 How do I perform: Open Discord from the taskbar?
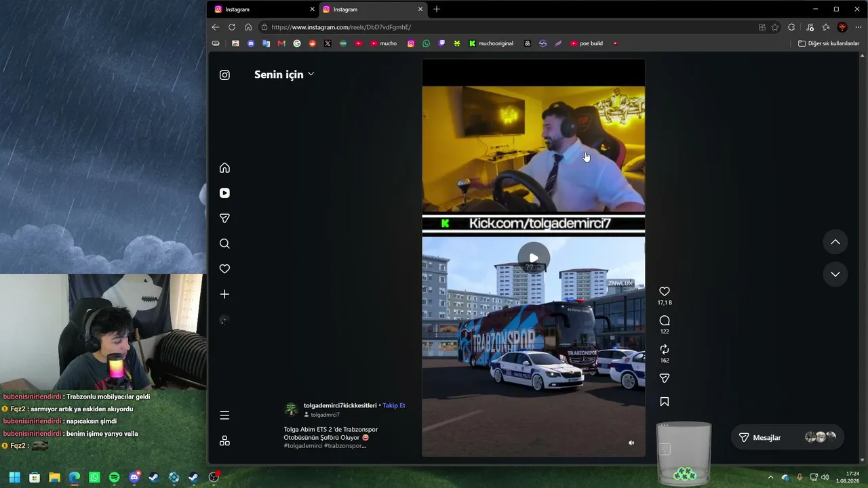click(x=134, y=477)
